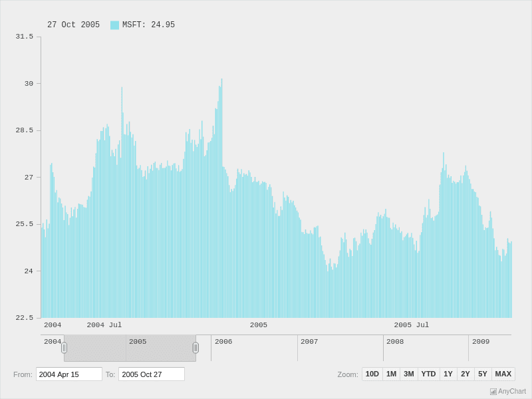Click the 2005 x-axis label

tap(259, 325)
